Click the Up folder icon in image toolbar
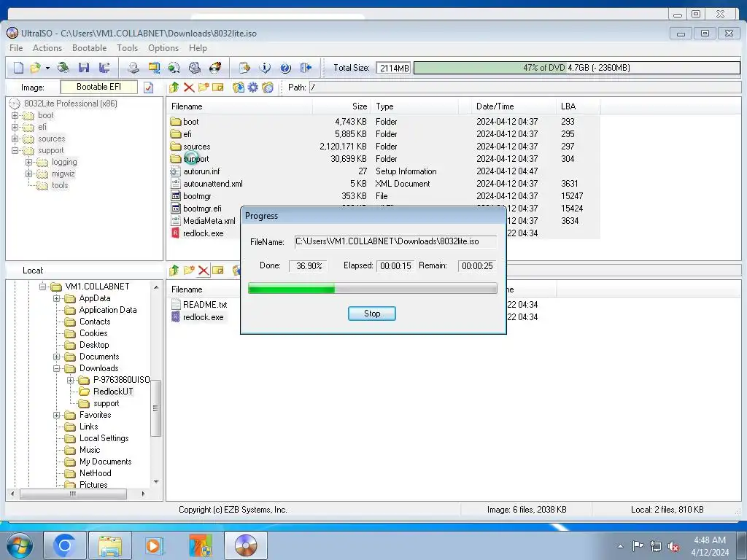Viewport: 747px width, 560px height. click(x=174, y=87)
